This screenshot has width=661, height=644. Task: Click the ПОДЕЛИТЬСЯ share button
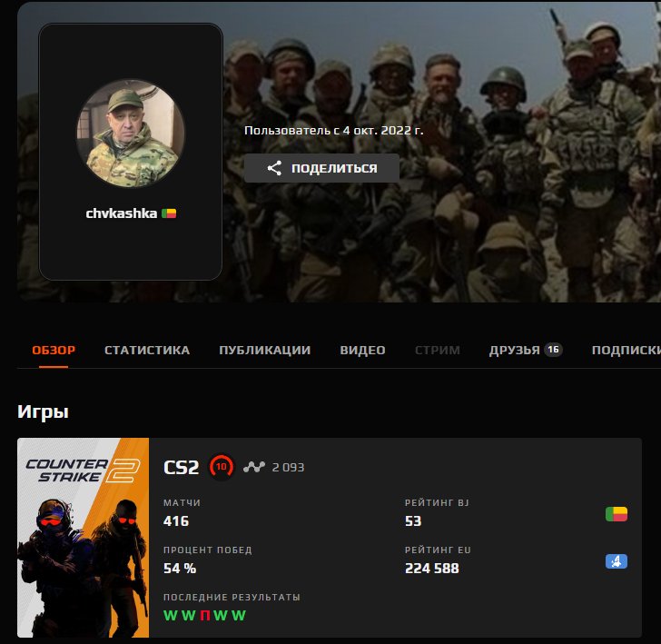[x=321, y=168]
